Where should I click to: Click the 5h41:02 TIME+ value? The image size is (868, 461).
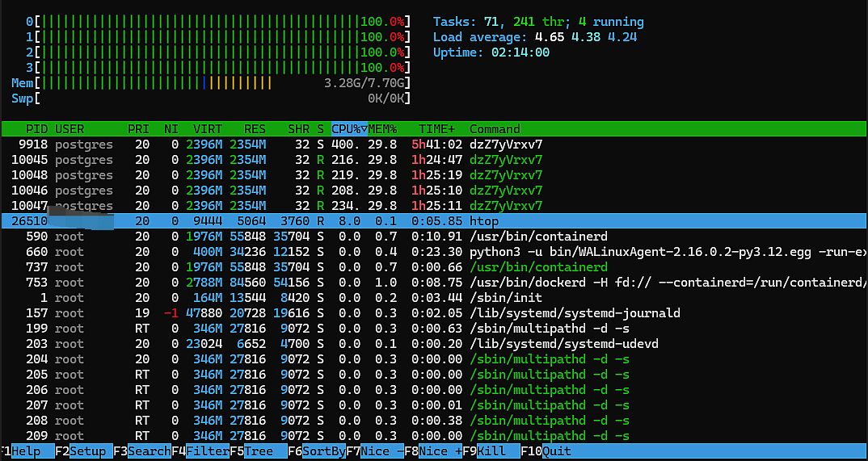pos(437,145)
